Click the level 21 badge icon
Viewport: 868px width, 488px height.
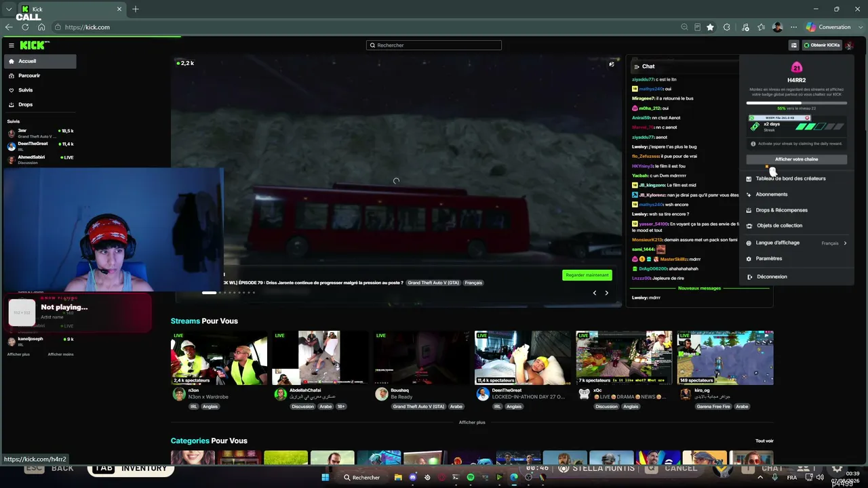797,67
